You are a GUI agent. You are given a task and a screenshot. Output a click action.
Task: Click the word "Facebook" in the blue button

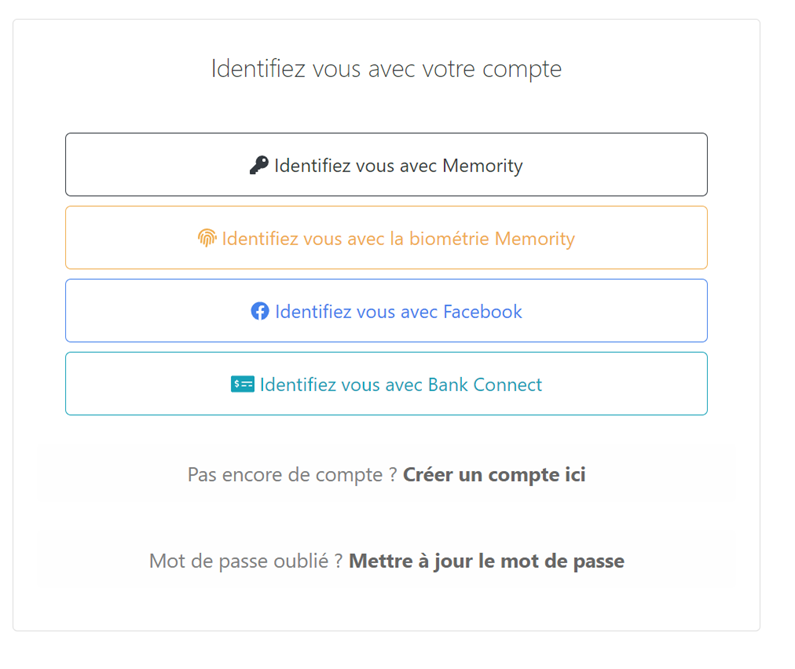click(482, 311)
